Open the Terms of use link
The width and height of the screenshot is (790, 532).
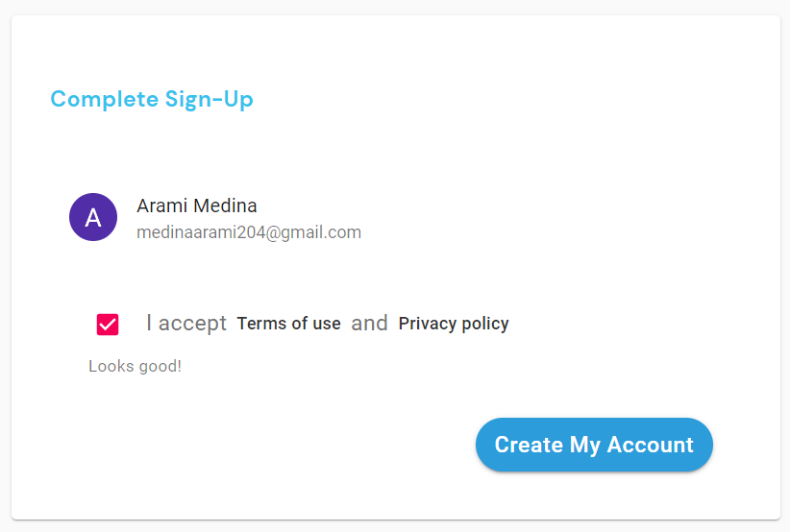[288, 324]
